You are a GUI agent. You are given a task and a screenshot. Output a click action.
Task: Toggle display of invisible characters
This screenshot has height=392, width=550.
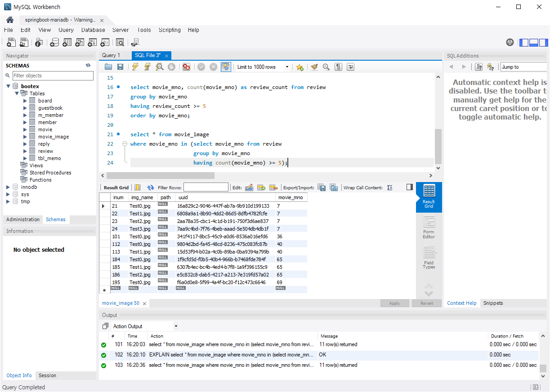(x=338, y=67)
